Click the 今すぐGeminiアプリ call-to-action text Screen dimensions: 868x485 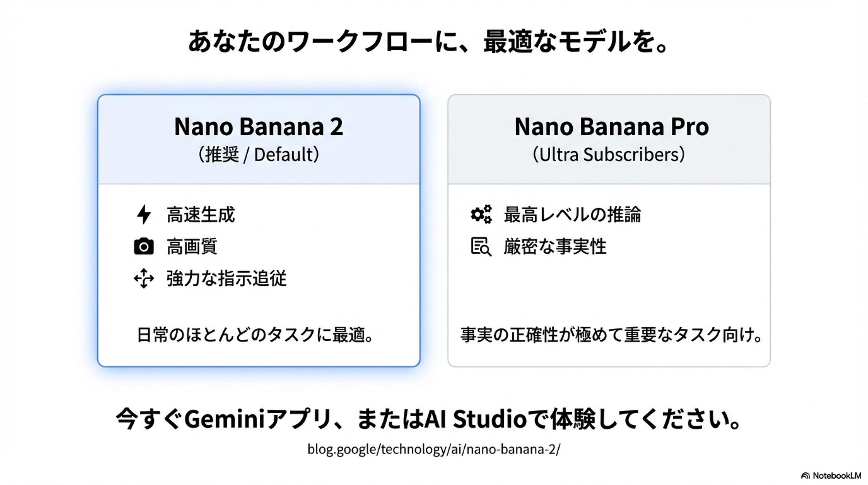pyautogui.click(x=428, y=419)
